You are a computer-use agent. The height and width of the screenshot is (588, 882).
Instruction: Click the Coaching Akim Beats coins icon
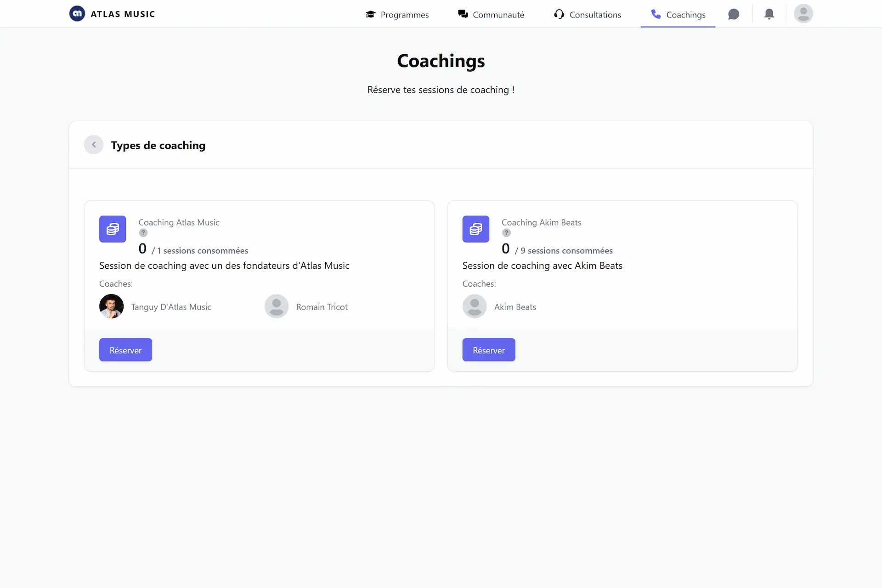(x=475, y=229)
